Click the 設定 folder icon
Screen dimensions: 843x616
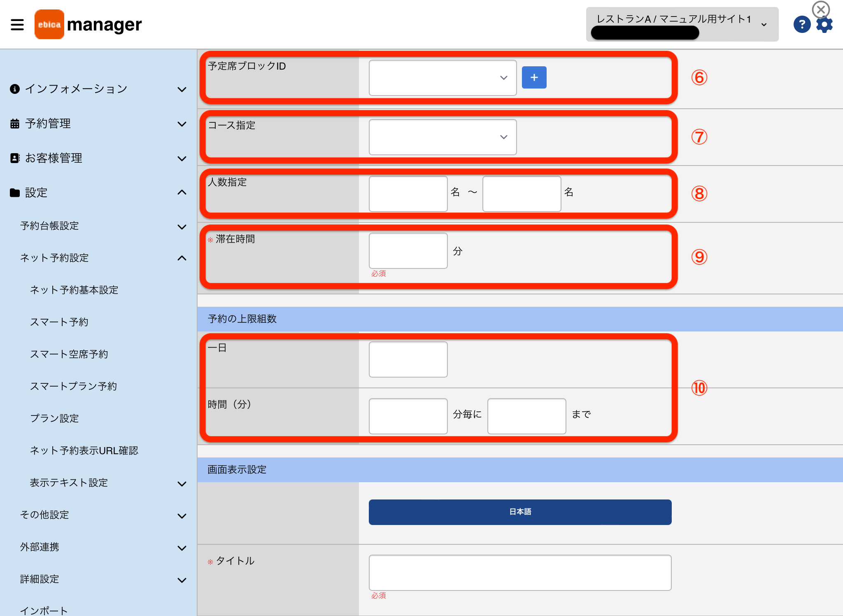[15, 193]
